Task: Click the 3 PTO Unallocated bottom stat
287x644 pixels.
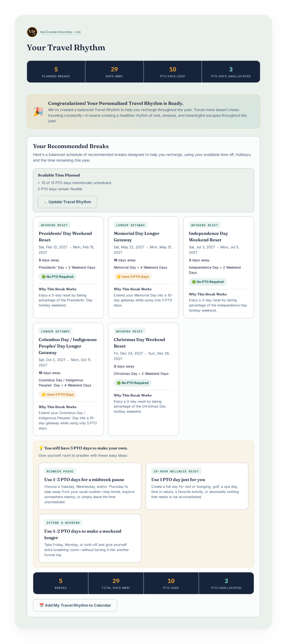Action: 226,583
